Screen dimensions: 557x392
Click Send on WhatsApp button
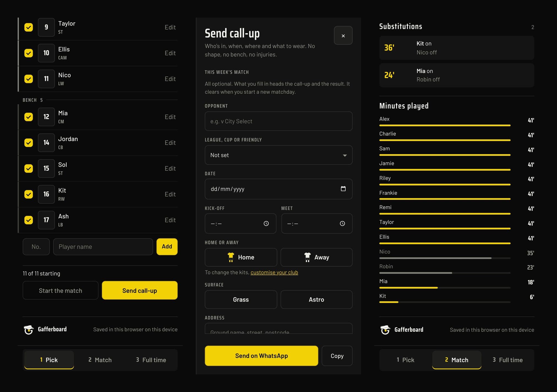point(261,356)
